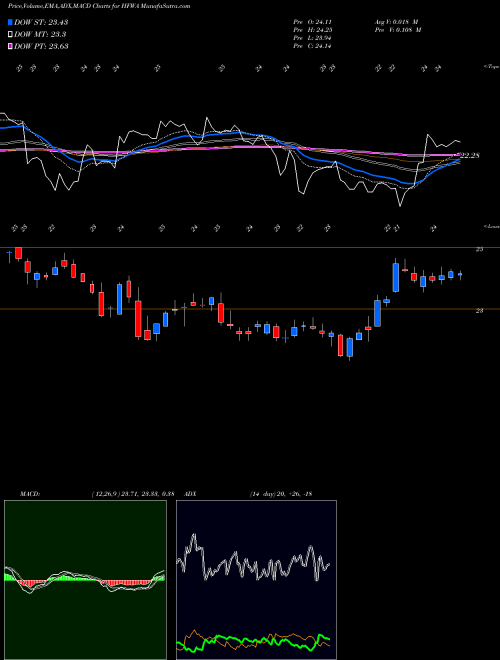This screenshot has height=660, width=500.
Task: Click the 'Pre V: 0.108 M' value
Action: (x=398, y=30)
